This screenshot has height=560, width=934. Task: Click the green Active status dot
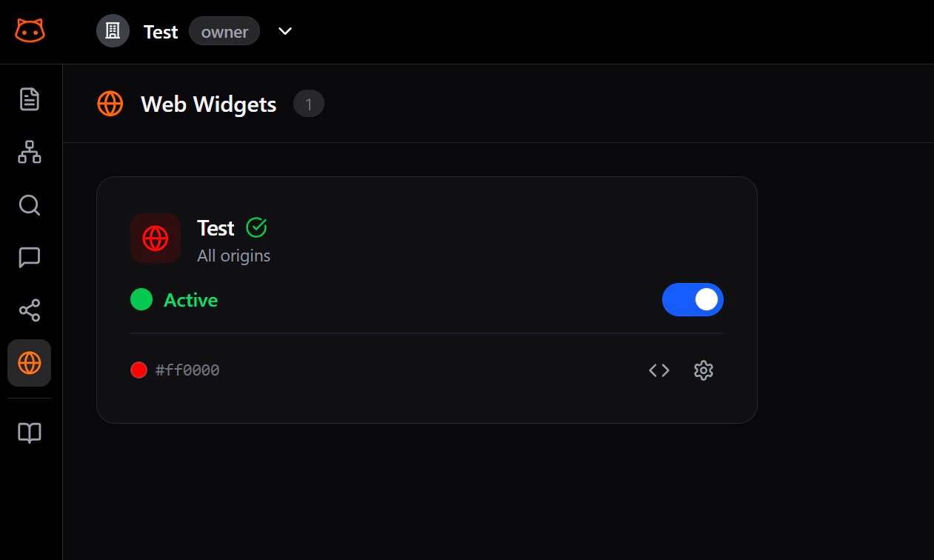click(x=141, y=299)
